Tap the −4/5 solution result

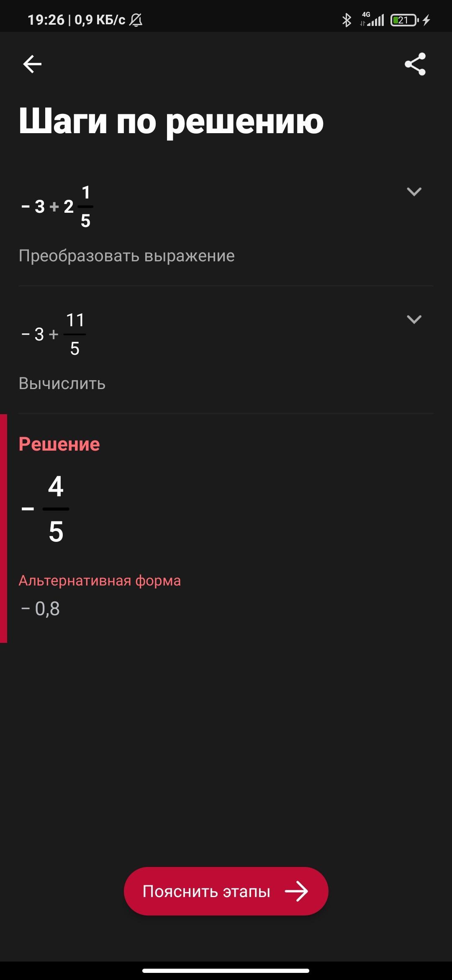pos(46,508)
